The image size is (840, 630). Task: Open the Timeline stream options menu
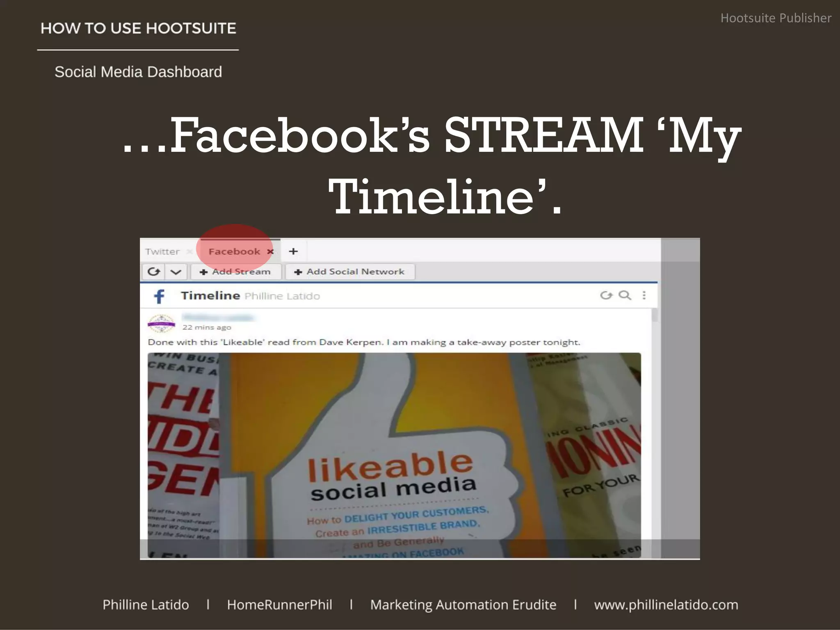(644, 295)
